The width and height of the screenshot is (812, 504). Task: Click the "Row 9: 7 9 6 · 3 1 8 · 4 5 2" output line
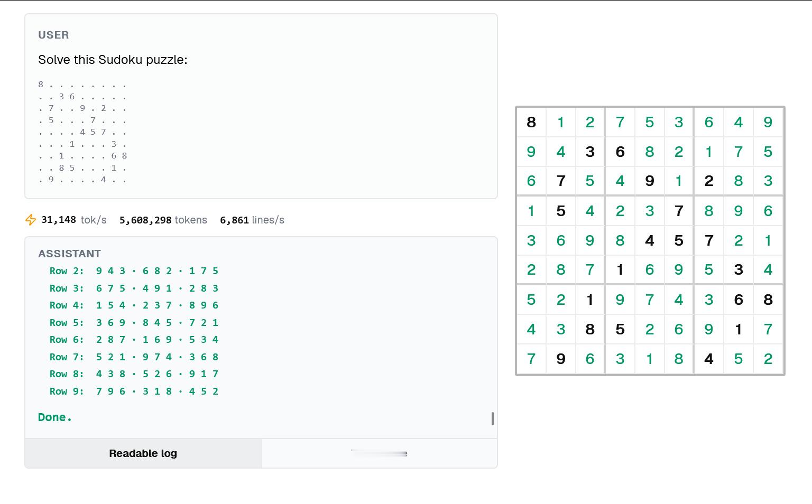[x=134, y=391]
